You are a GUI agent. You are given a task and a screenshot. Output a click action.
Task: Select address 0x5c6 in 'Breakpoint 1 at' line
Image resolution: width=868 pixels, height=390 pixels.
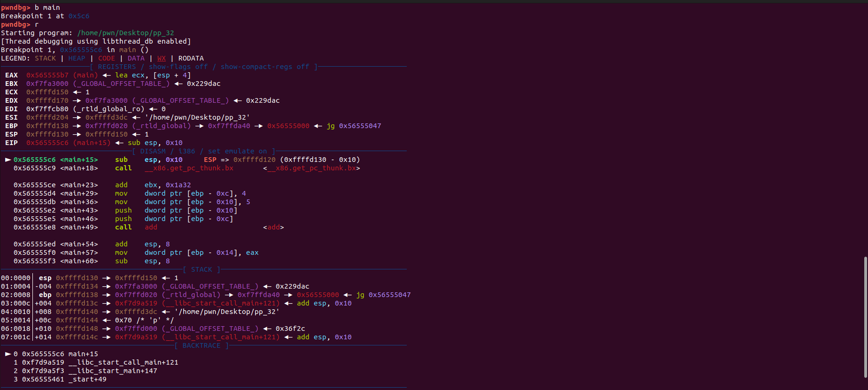tap(79, 16)
